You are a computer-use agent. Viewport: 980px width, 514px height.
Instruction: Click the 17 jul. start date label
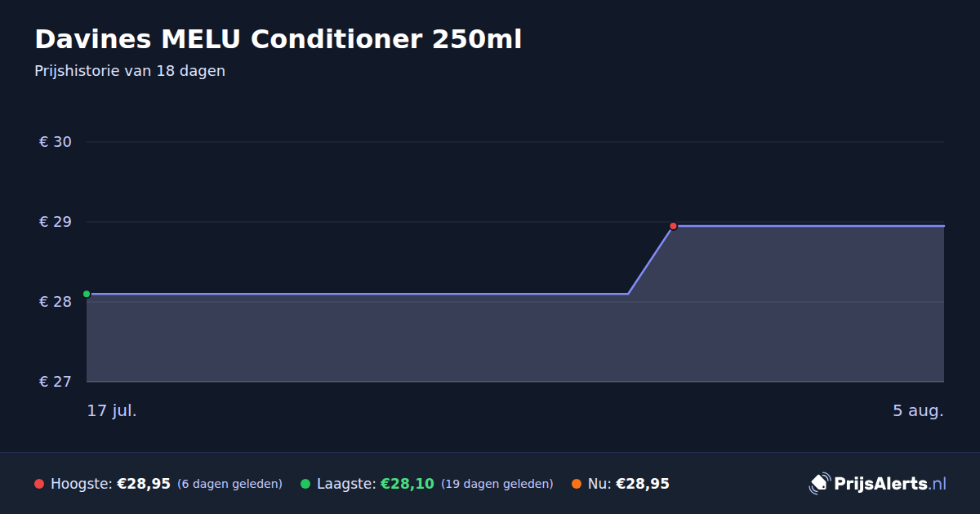tap(112, 410)
